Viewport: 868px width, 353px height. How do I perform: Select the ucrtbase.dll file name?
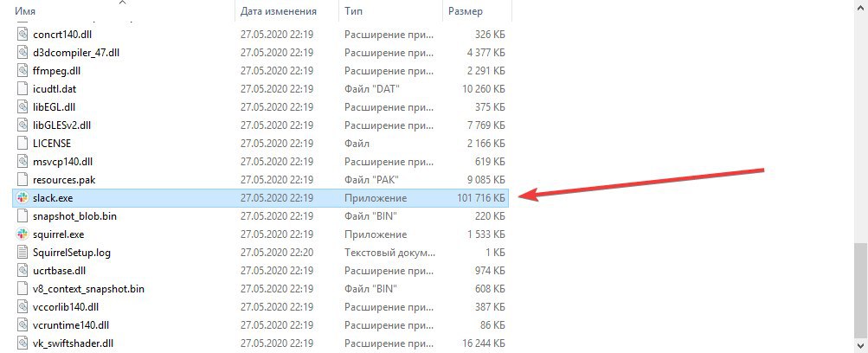59,271
